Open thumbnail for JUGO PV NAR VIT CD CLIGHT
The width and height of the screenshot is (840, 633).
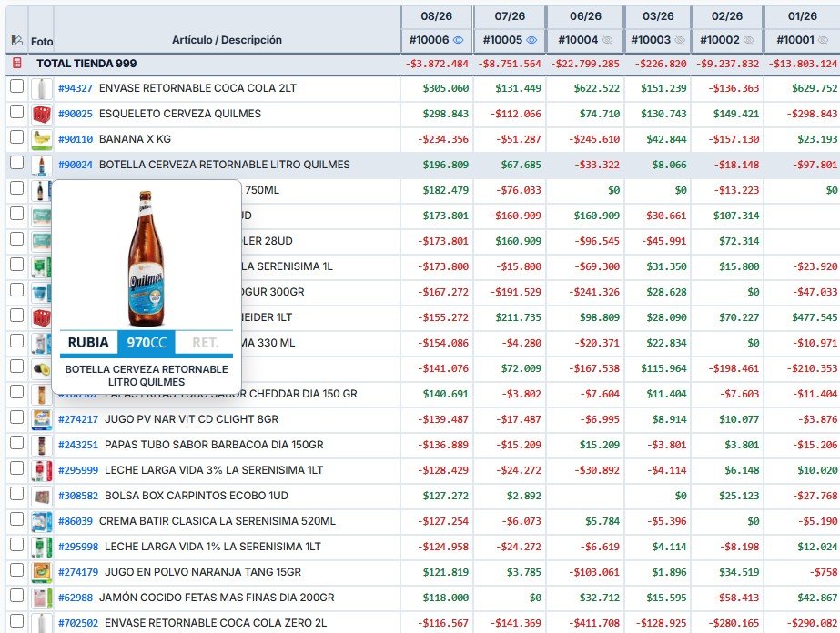(x=41, y=420)
